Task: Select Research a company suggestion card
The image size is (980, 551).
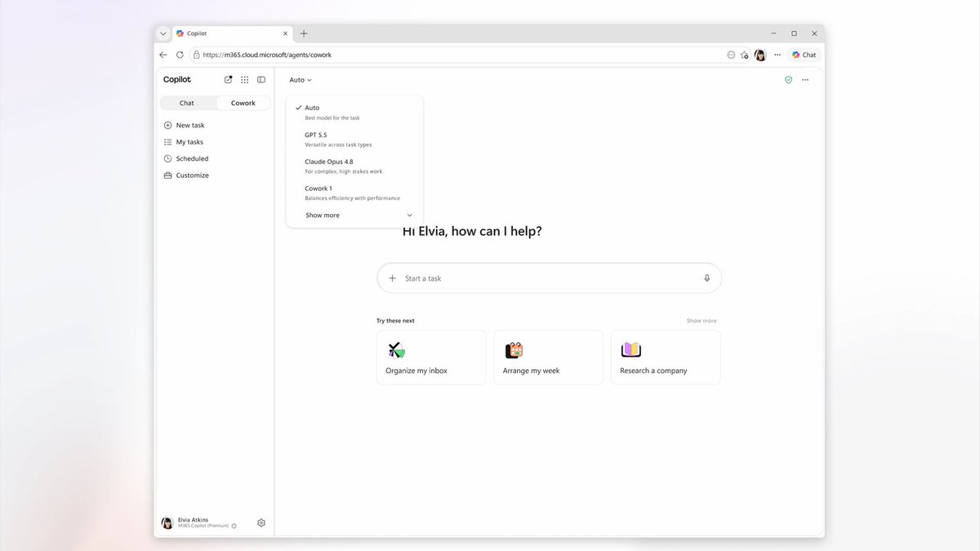Action: tap(666, 358)
